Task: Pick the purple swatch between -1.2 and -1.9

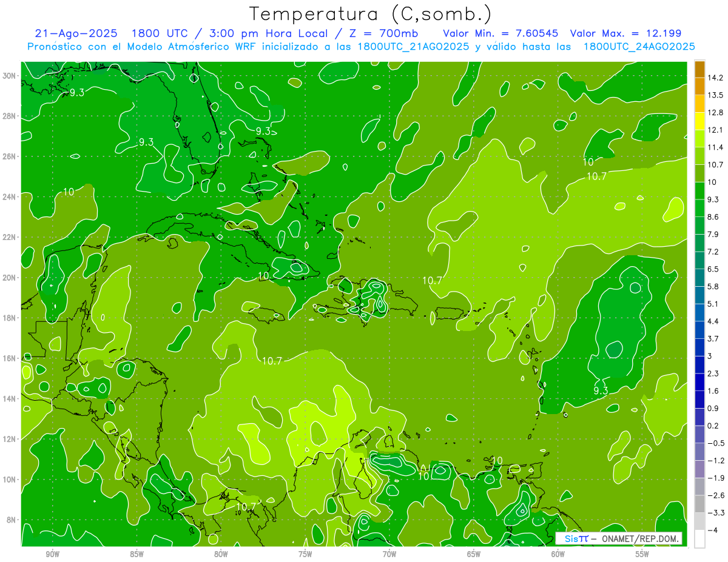Action: click(699, 469)
